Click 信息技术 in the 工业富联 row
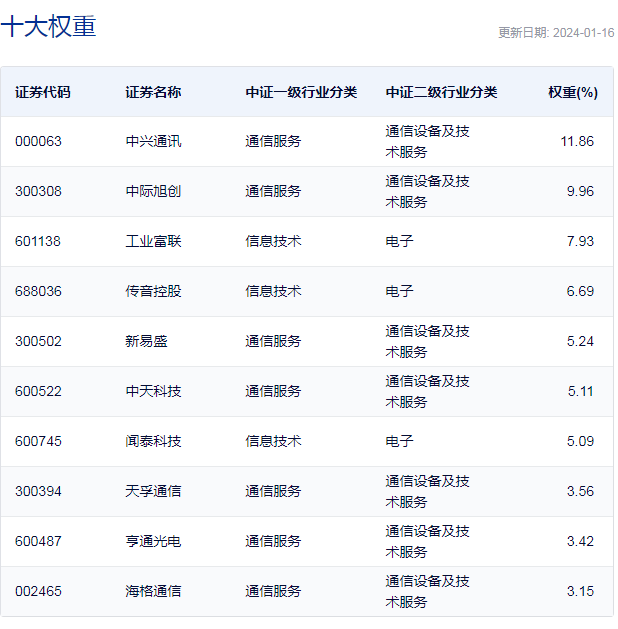The width and height of the screenshot is (618, 629). coord(273,241)
